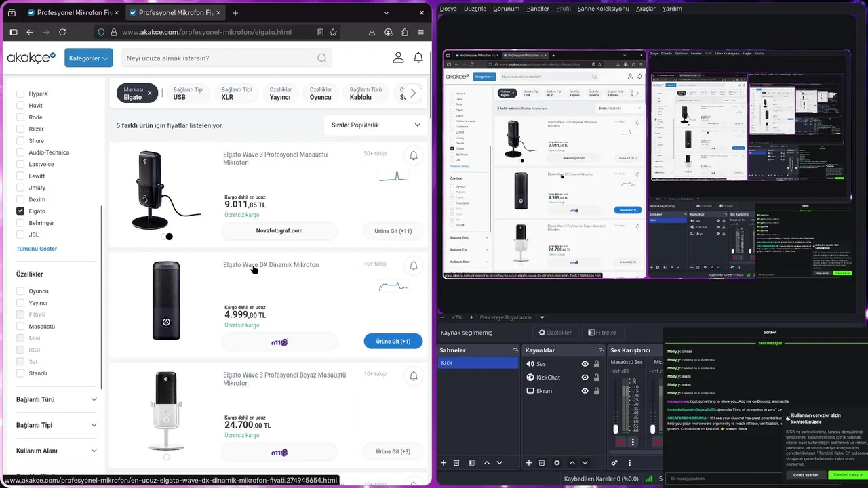Open the Kategoriler dropdown

pos(89,58)
